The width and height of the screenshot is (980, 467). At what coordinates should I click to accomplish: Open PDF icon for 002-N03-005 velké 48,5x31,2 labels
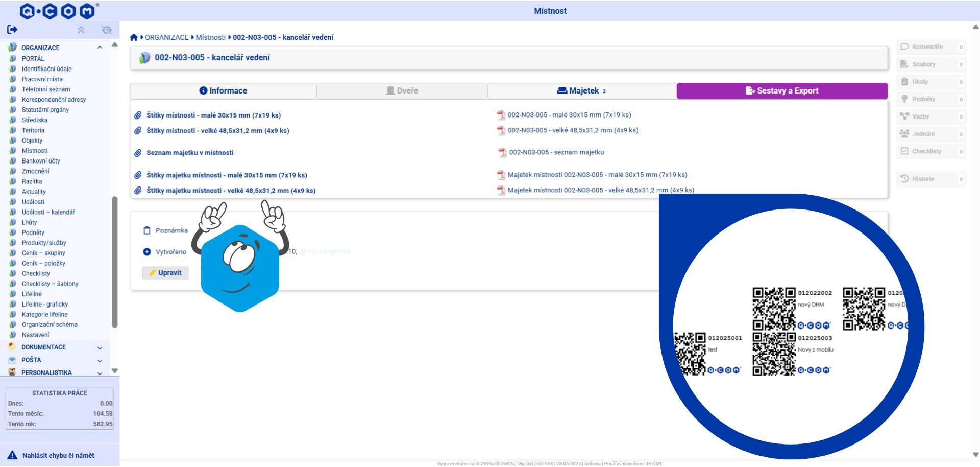point(501,131)
